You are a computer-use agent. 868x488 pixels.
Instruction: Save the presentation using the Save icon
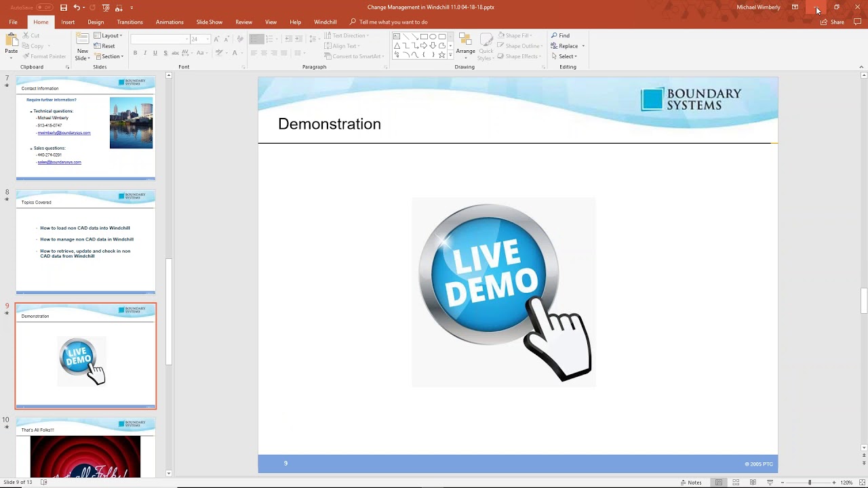[64, 7]
